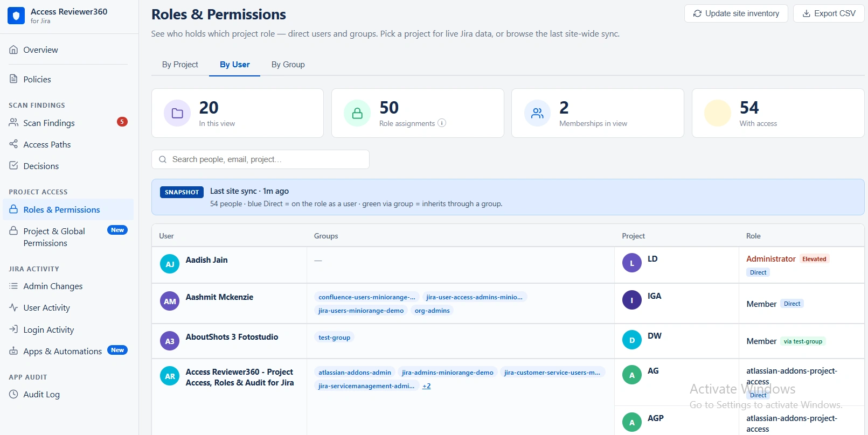Click the Project column header
The width and height of the screenshot is (868, 435).
633,236
